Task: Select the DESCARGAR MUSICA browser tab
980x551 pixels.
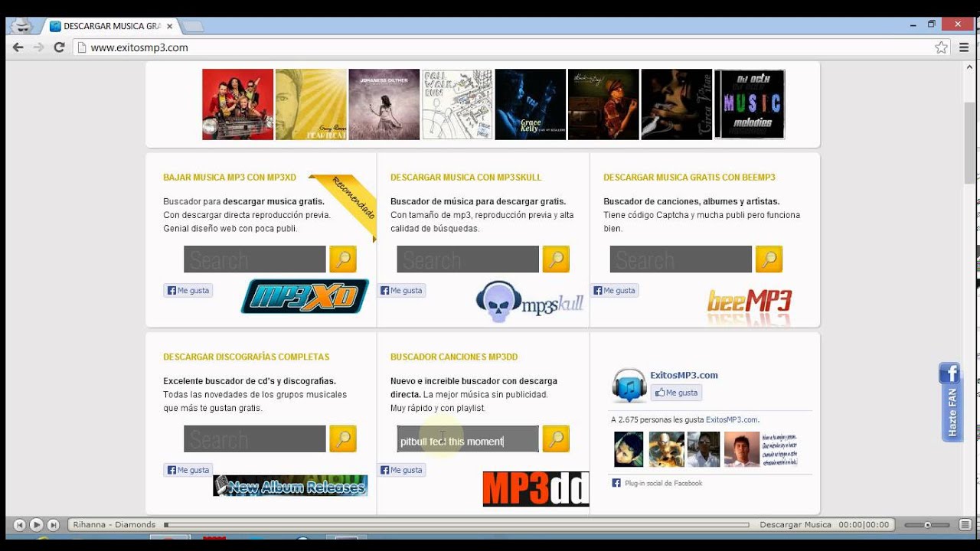Action: point(111,26)
